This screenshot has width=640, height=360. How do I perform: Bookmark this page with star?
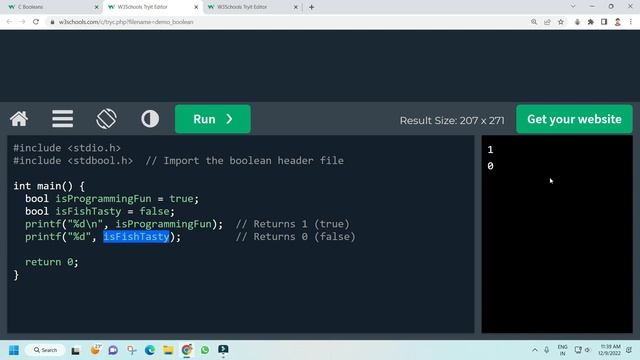point(561,22)
